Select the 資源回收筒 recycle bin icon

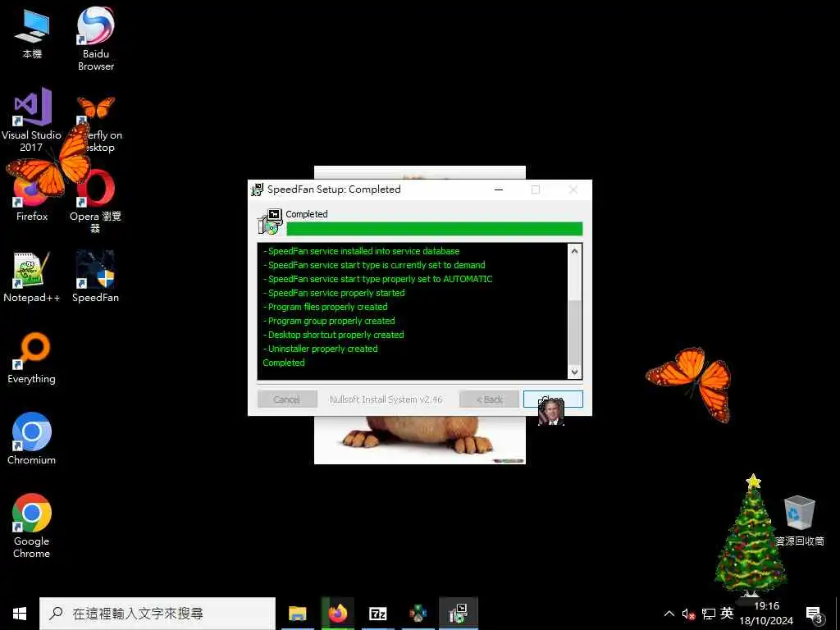tap(799, 521)
